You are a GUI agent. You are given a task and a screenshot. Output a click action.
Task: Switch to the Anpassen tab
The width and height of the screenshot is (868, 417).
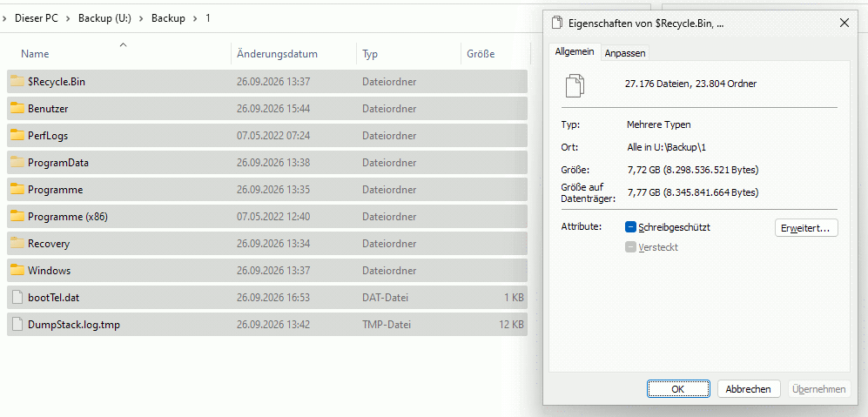pos(625,53)
